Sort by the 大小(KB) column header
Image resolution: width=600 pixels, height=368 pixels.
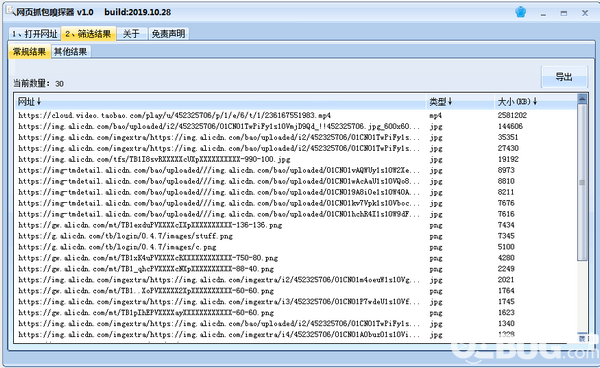[x=535, y=102]
